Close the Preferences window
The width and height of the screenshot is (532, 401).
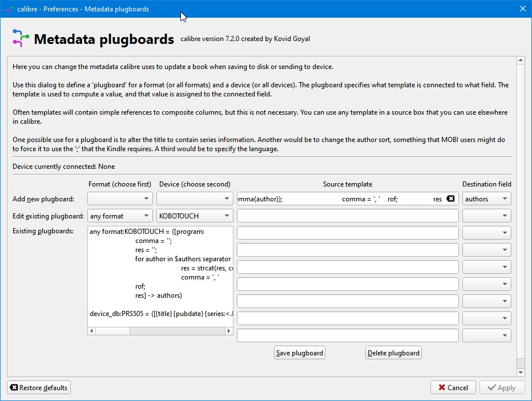[x=523, y=9]
